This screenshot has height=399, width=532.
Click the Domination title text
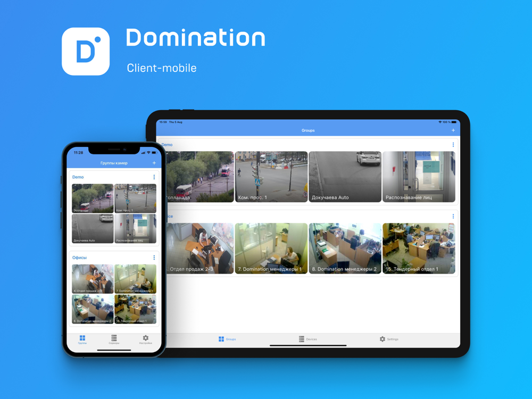pos(196,37)
